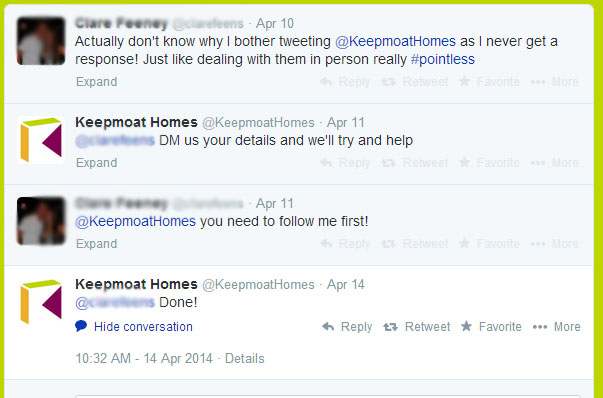Open Keepmoat Homes name on the Apr 14 tweet
Viewport: 603px width, 398px height.
coord(136,284)
